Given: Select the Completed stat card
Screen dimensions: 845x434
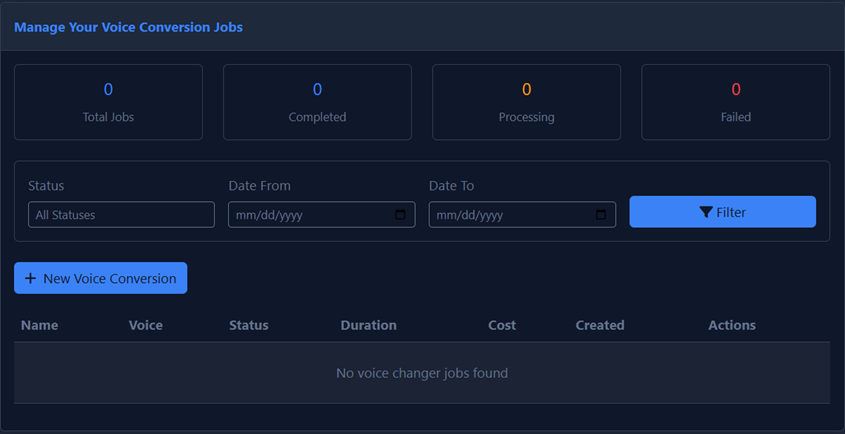Looking at the screenshot, I should pos(317,102).
